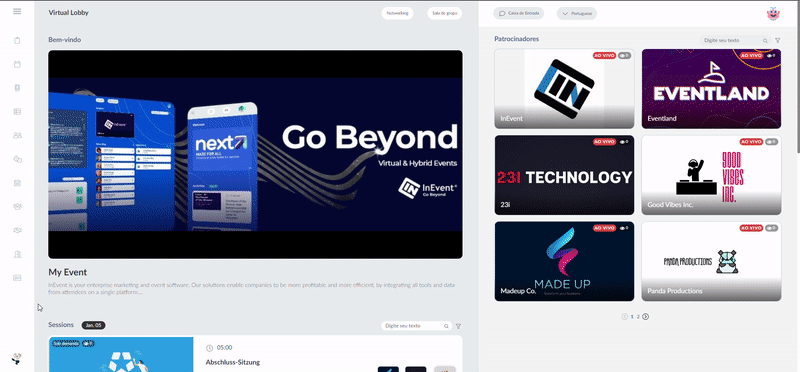
Task: Open the Eventland sponsor card
Action: tap(711, 89)
